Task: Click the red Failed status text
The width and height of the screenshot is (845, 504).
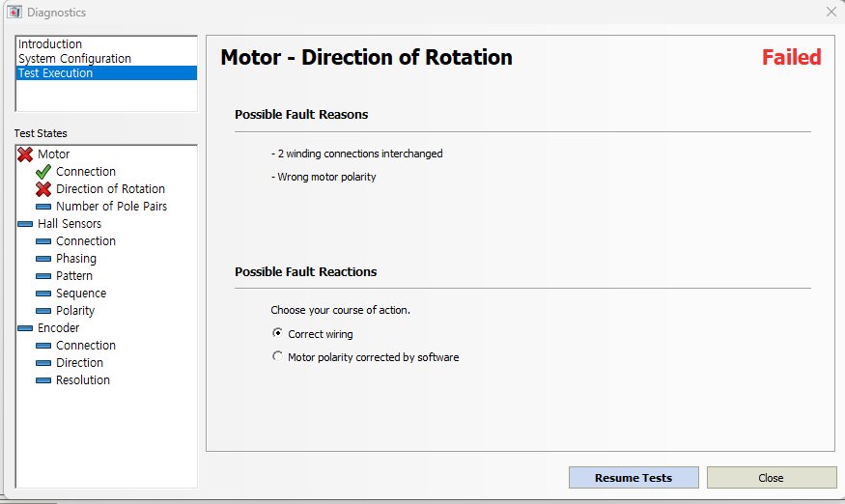Action: 791,57
